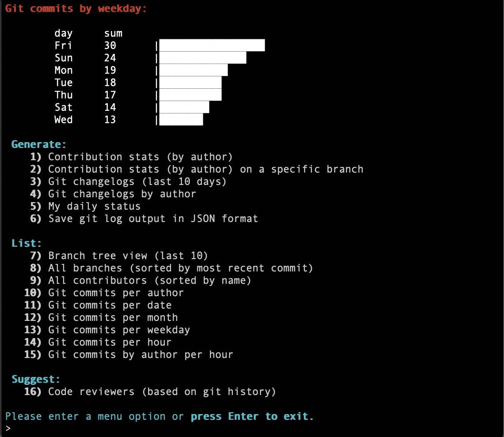Choose Git changelogs (last 10 days)
Image resolution: width=504 pixels, height=437 pixels.
coord(137,181)
